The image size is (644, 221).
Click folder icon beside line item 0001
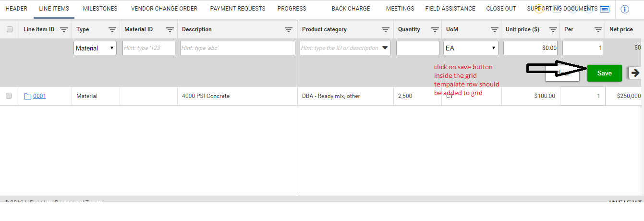pos(27,97)
